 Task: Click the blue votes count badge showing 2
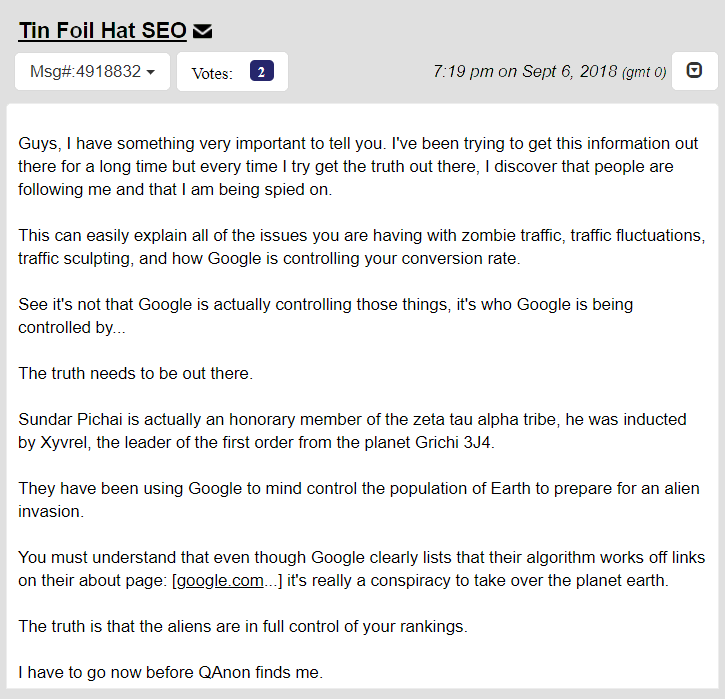click(262, 71)
